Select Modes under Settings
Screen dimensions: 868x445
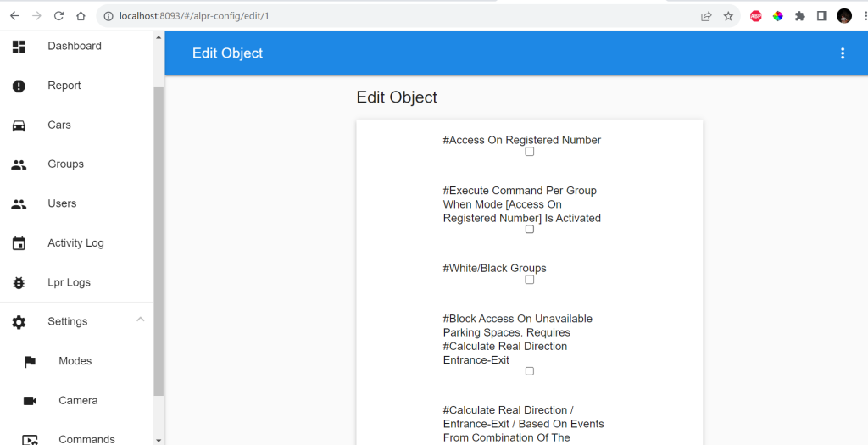[76, 361]
